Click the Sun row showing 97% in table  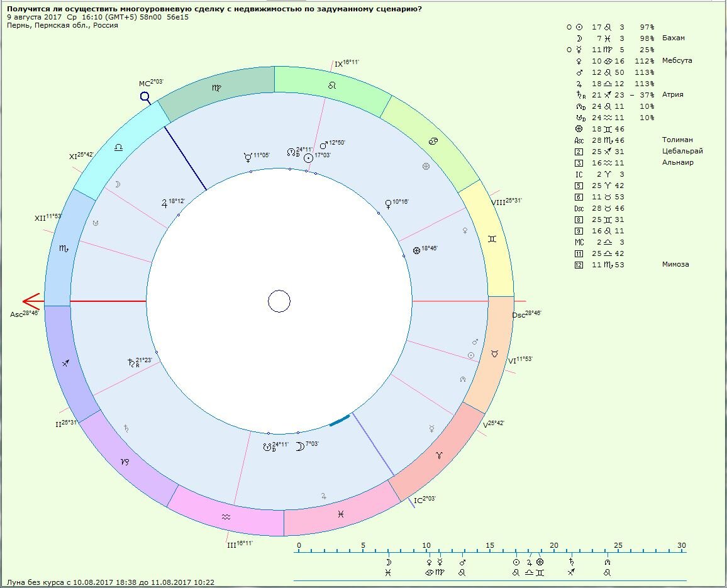click(x=610, y=27)
